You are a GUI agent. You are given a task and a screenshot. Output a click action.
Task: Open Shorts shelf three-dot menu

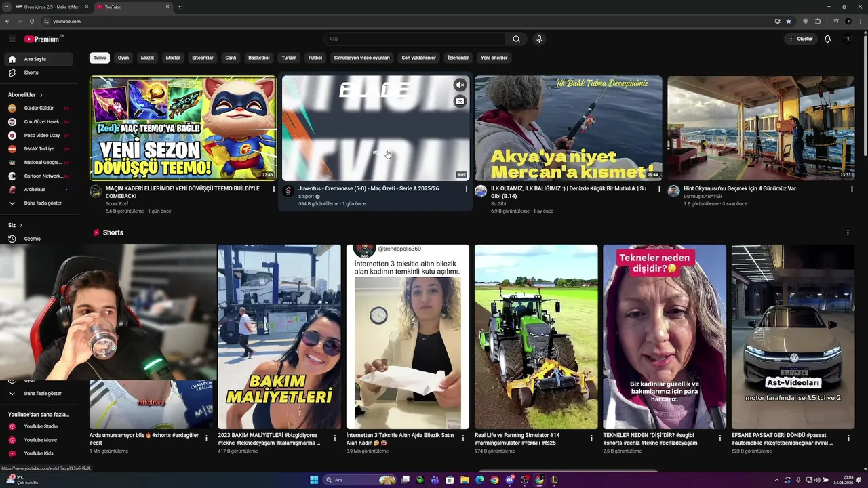tap(848, 232)
